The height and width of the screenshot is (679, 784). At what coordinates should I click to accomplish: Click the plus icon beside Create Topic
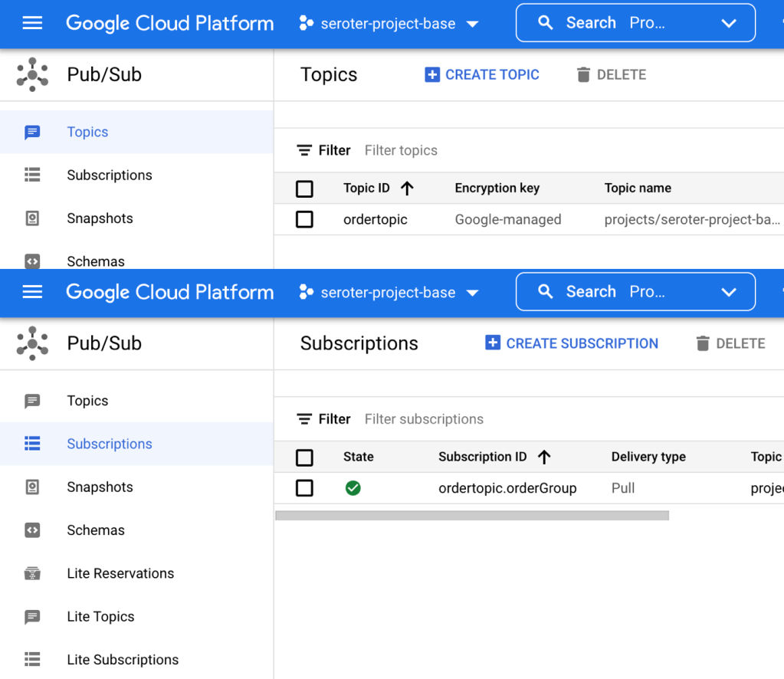[x=432, y=74]
